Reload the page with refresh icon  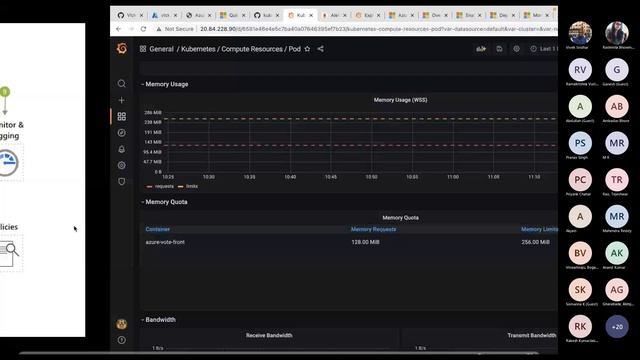[143, 29]
